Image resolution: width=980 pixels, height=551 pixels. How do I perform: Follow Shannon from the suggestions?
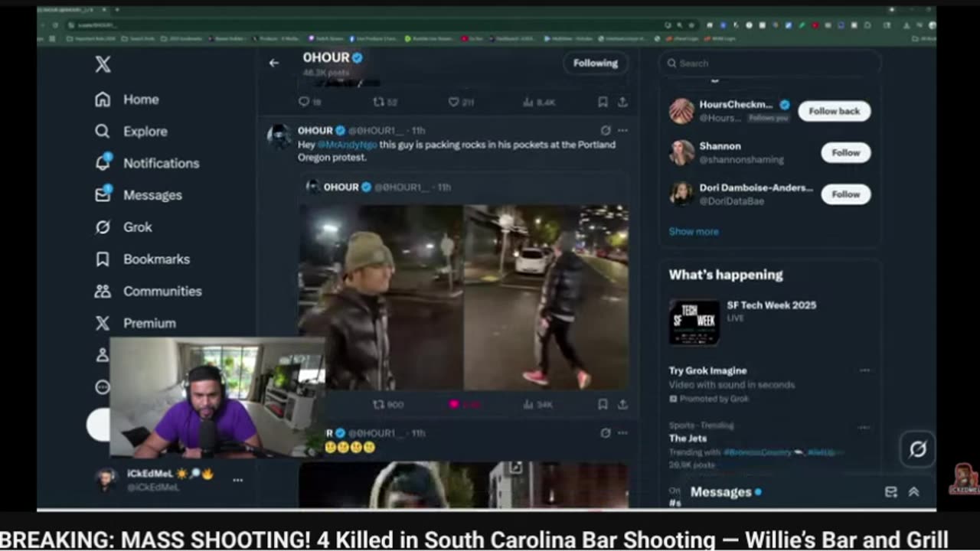846,152
